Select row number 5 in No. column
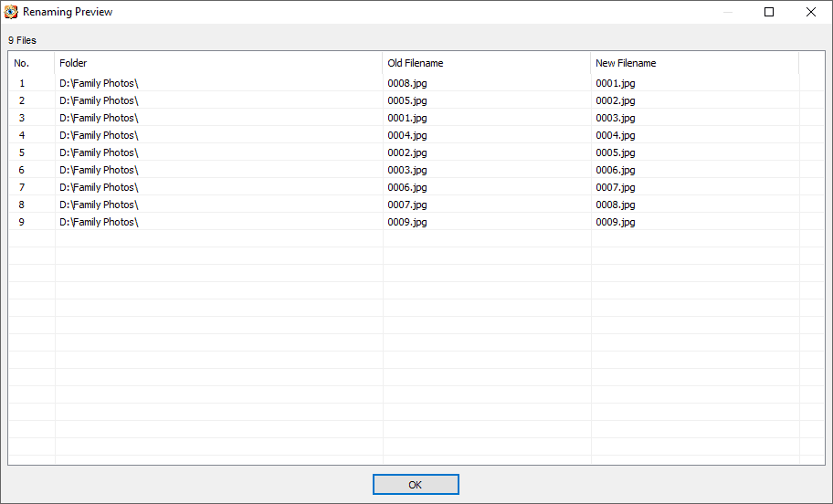The height and width of the screenshot is (504, 833). pos(22,153)
